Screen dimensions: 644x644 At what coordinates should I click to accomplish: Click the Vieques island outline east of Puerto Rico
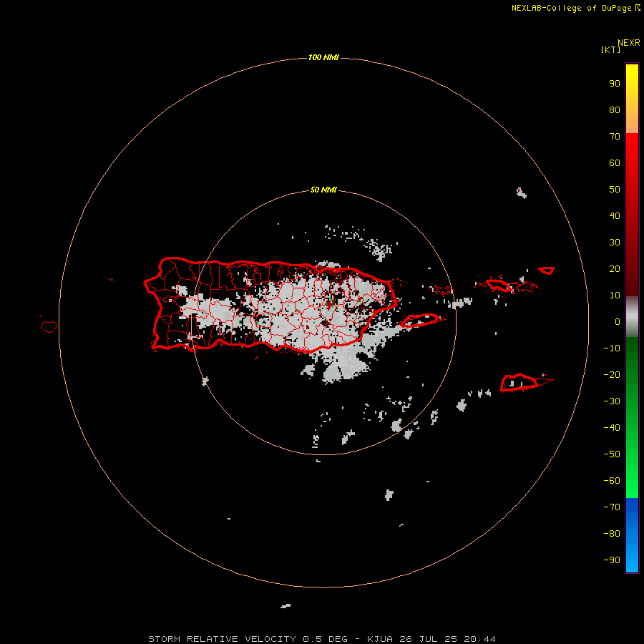pyautogui.click(x=423, y=321)
